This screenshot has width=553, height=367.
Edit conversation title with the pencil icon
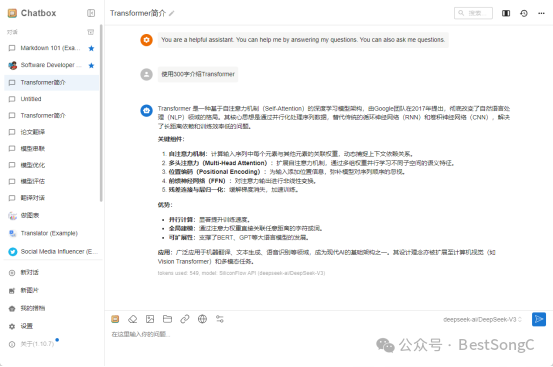(171, 13)
